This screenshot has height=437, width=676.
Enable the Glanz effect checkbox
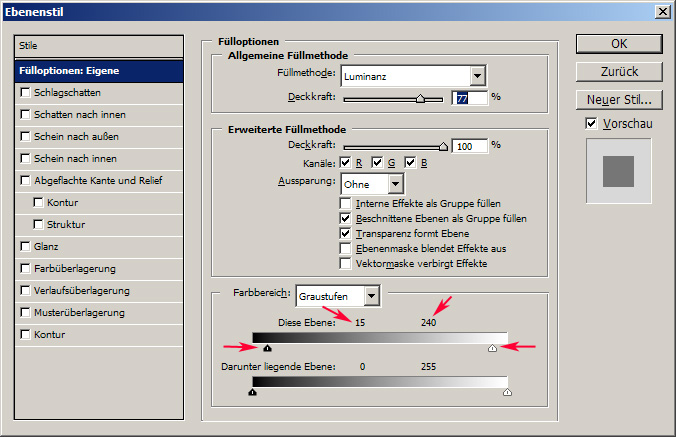(x=25, y=246)
